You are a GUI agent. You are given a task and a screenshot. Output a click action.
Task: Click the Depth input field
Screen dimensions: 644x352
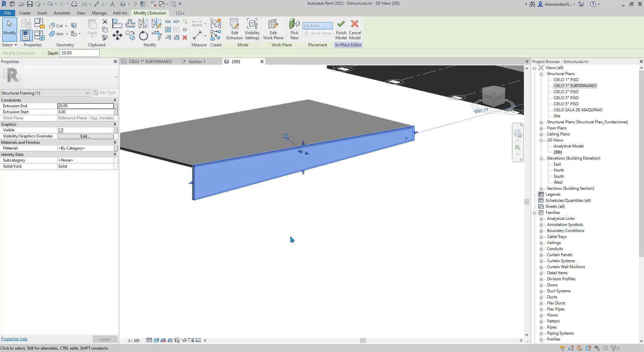[x=79, y=53]
